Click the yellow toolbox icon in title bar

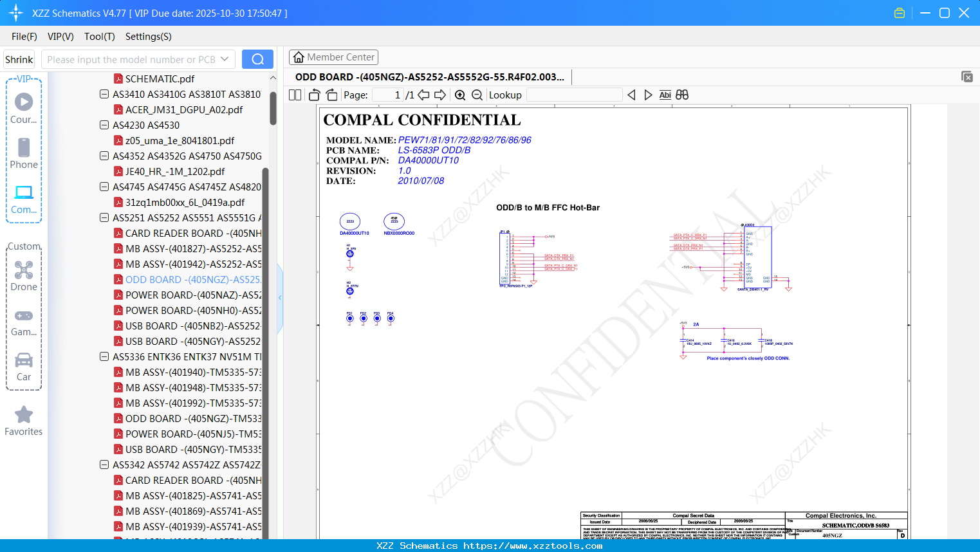click(x=900, y=13)
